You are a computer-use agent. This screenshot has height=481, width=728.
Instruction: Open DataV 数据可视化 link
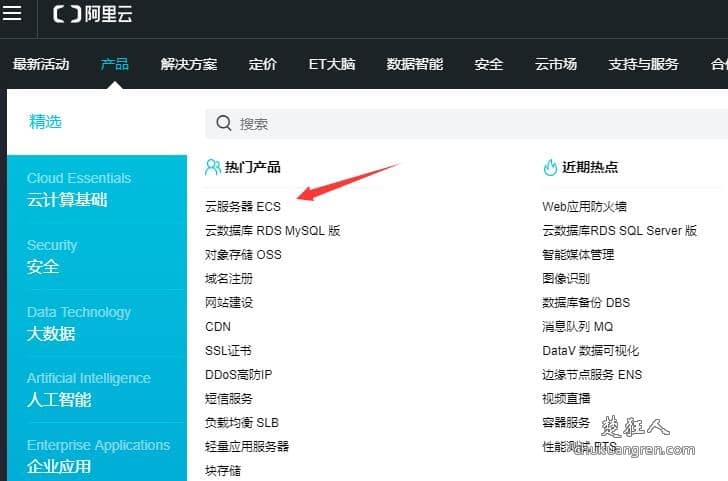coord(591,351)
